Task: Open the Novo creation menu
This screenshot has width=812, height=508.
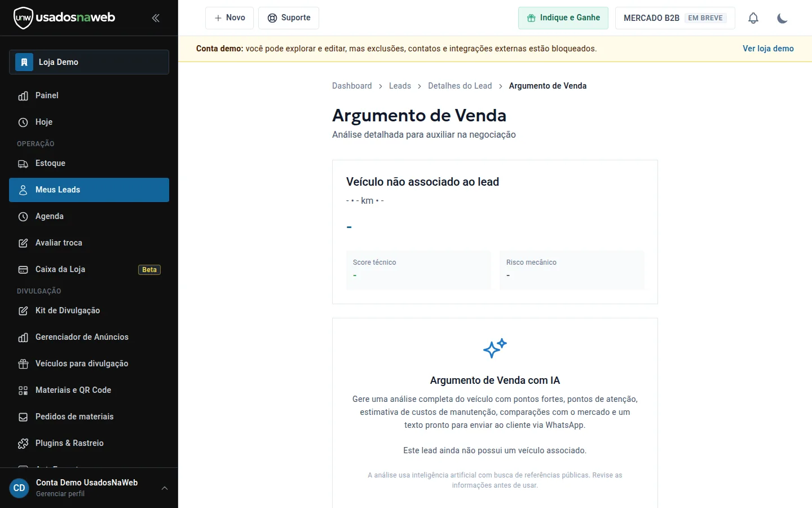Action: (230, 18)
